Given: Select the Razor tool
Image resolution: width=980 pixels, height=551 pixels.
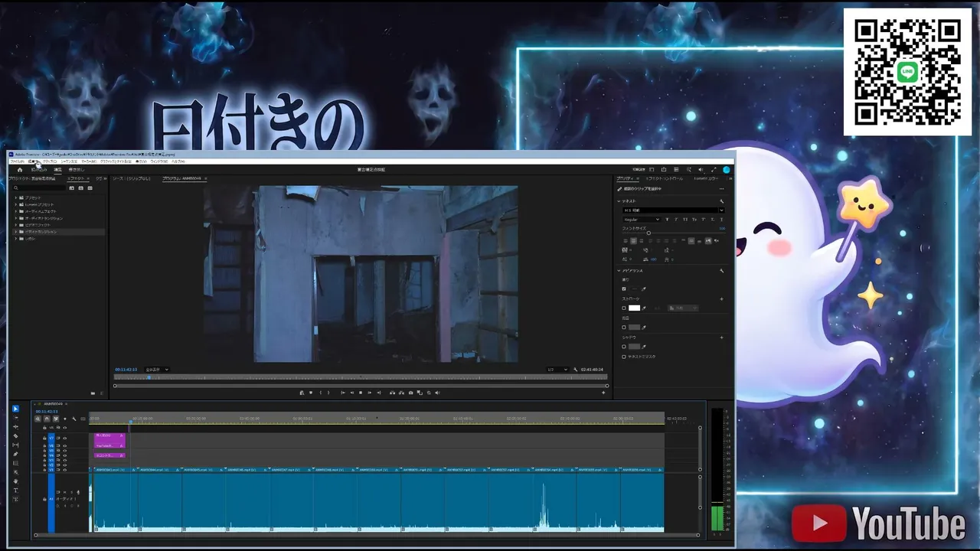Looking at the screenshot, I should click(15, 436).
